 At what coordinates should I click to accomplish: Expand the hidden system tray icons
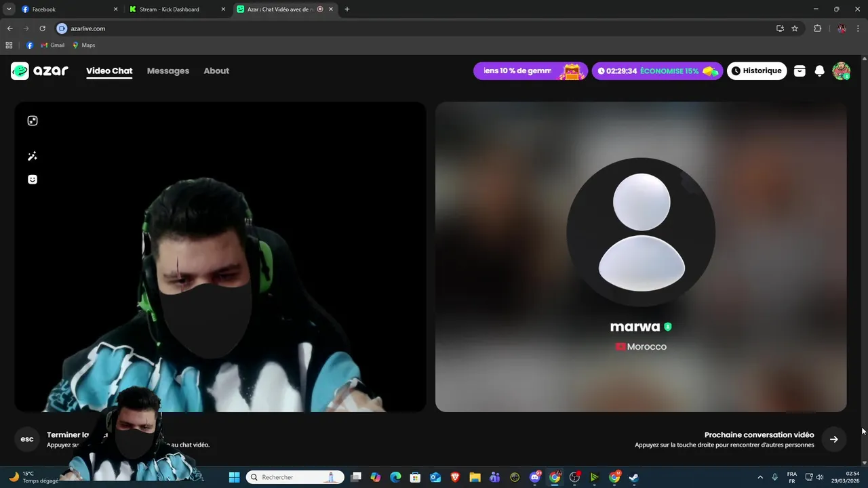[759, 477]
